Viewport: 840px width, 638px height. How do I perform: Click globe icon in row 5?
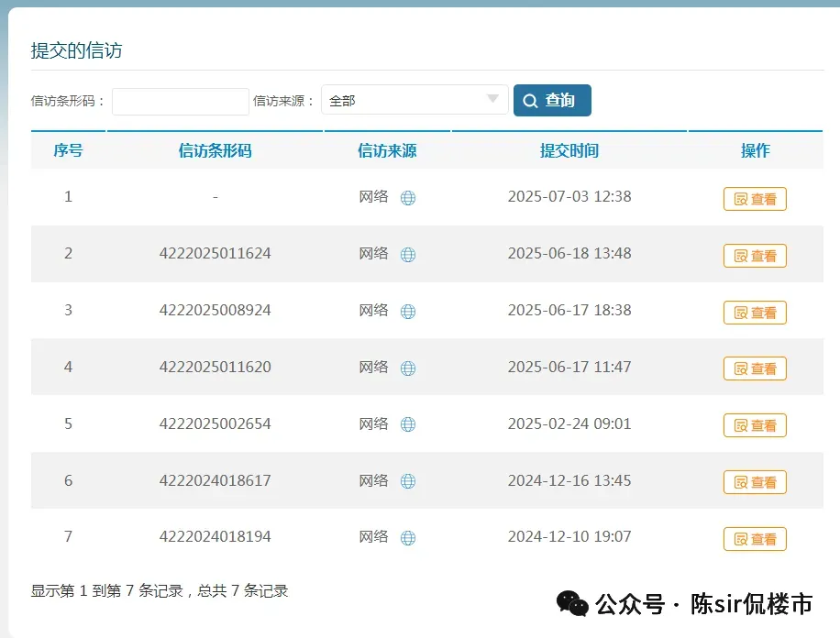coord(408,424)
